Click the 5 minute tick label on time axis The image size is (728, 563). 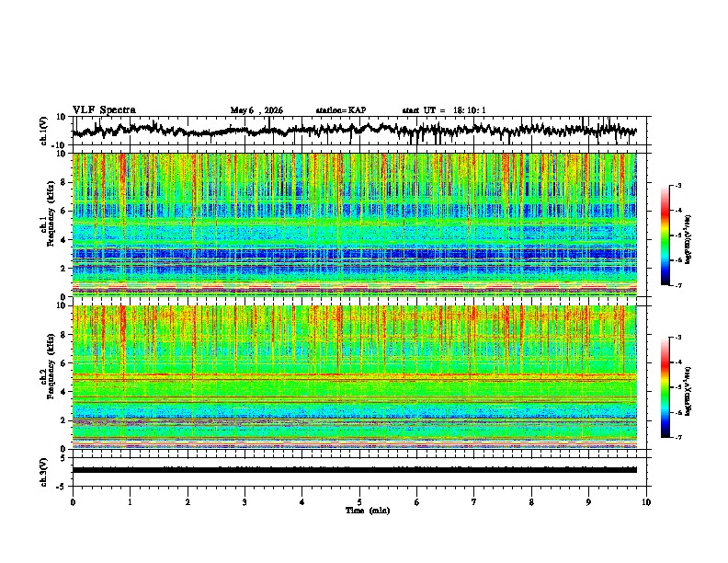(359, 502)
